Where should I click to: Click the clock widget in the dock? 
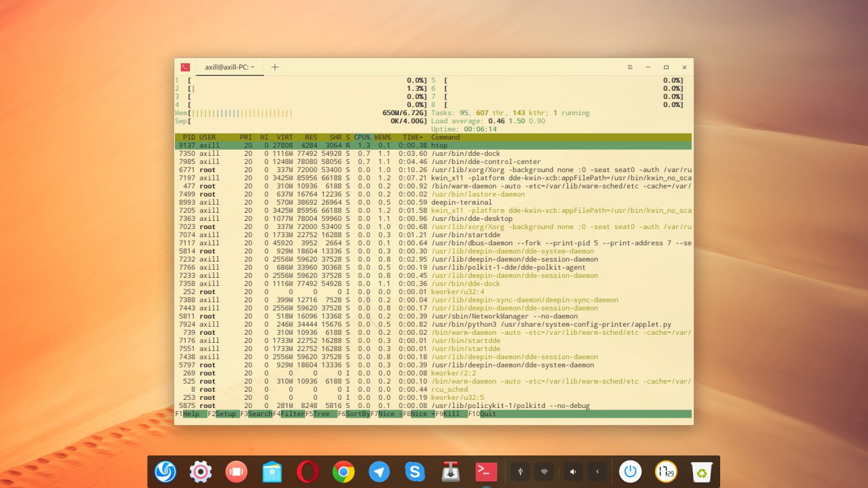click(666, 472)
